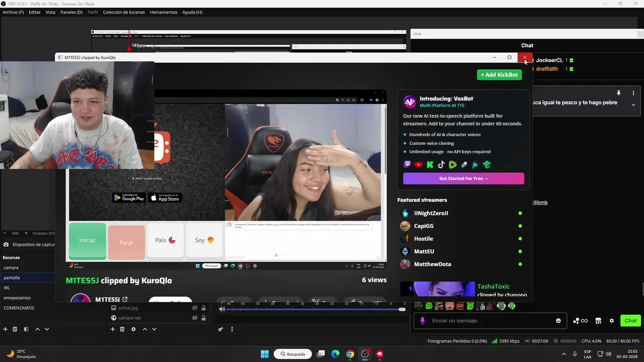The height and width of the screenshot is (362, 644).
Task: Open source properties gear icon
Action: [x=133, y=329]
